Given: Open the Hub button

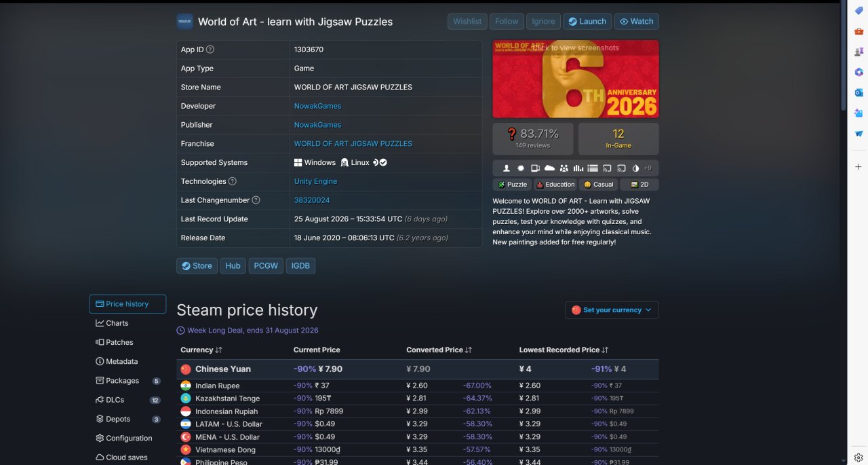Looking at the screenshot, I should pyautogui.click(x=233, y=266).
